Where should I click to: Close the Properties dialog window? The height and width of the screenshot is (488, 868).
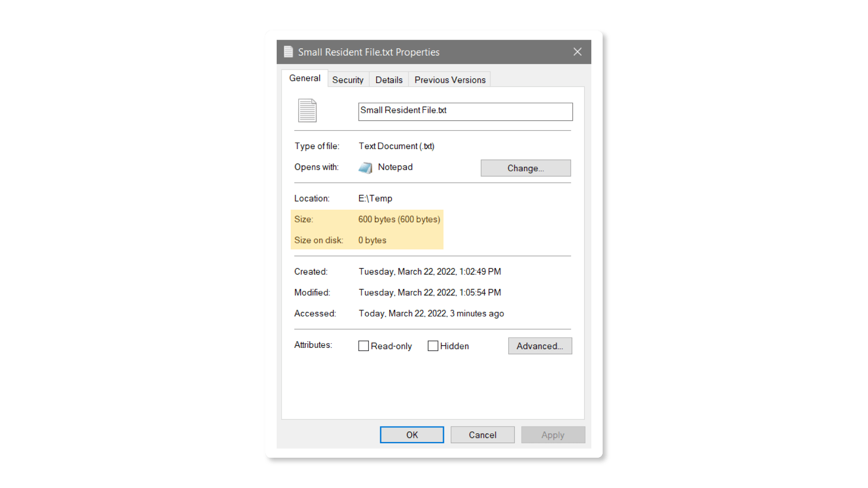point(577,52)
